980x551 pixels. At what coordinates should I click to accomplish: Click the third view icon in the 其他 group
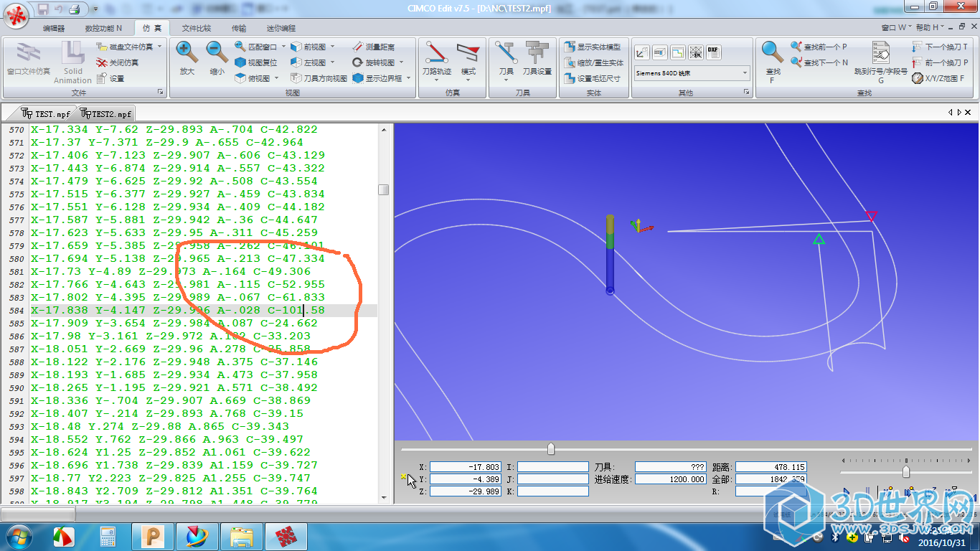(x=677, y=52)
